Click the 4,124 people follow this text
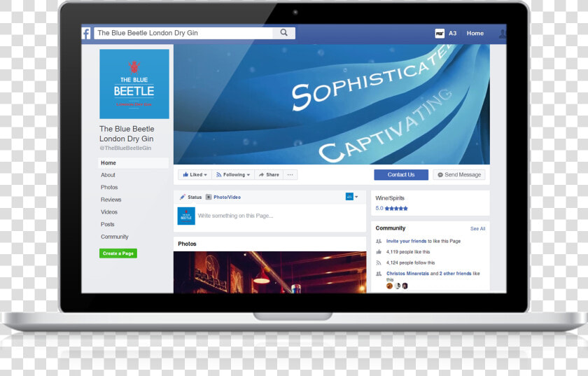Viewport: 588px width, 376px height. coord(411,263)
